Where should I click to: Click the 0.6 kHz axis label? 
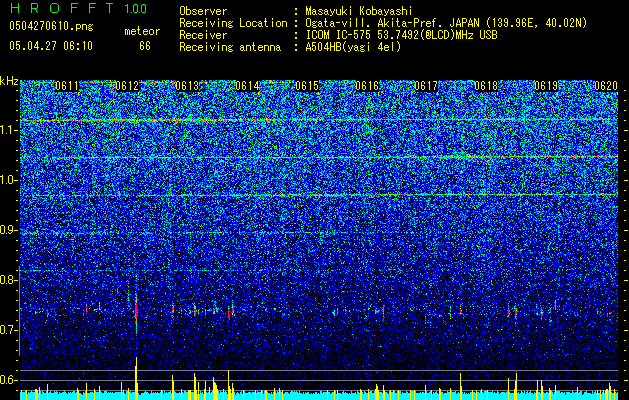point(8,380)
